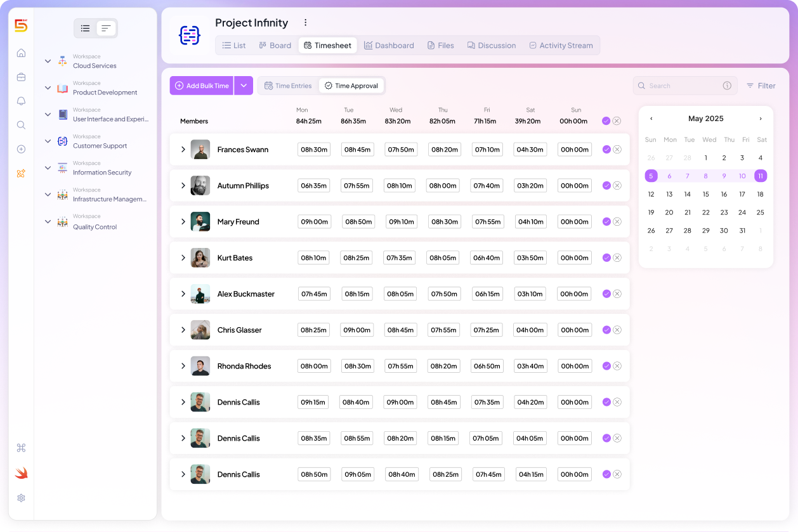Click the three-dot menu beside Project Infinity
The width and height of the screenshot is (798, 532).
tap(305, 23)
